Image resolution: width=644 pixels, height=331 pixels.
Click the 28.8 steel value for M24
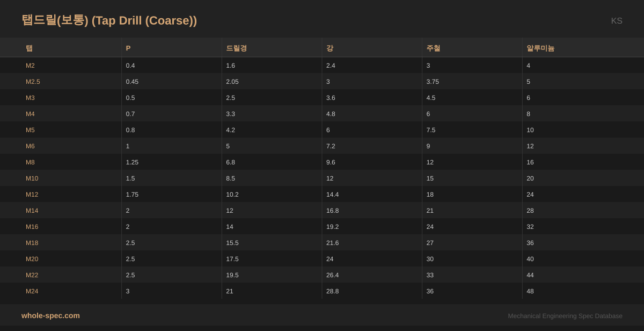click(x=332, y=291)
